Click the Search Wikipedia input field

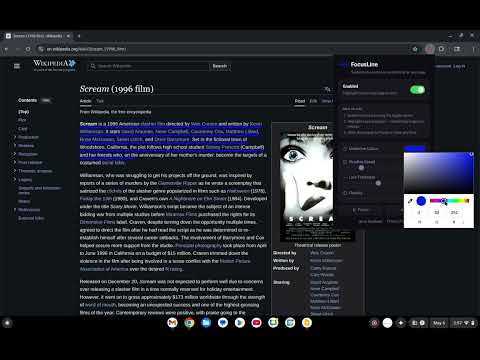pos(149,66)
